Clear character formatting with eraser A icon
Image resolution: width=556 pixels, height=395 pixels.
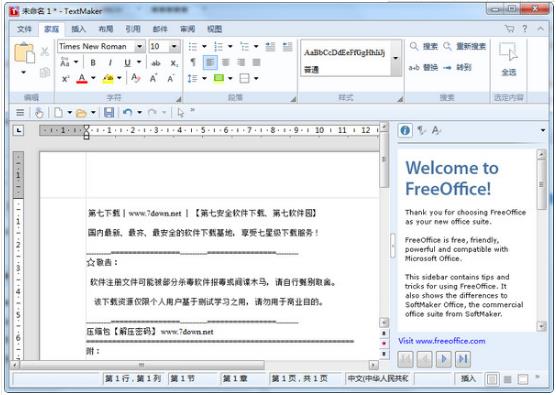coord(135,78)
